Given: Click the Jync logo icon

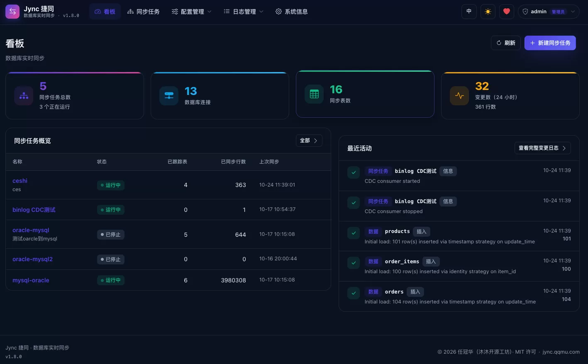Looking at the screenshot, I should click(12, 12).
